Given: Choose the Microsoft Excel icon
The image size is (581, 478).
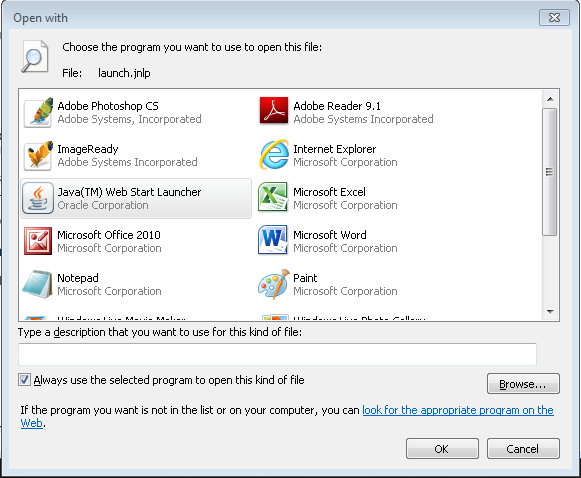Looking at the screenshot, I should [273, 197].
